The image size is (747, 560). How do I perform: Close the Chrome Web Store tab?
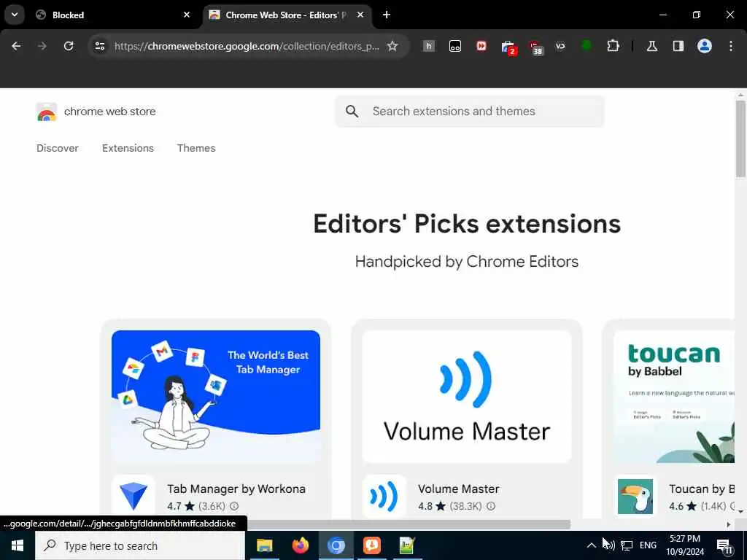(x=360, y=15)
